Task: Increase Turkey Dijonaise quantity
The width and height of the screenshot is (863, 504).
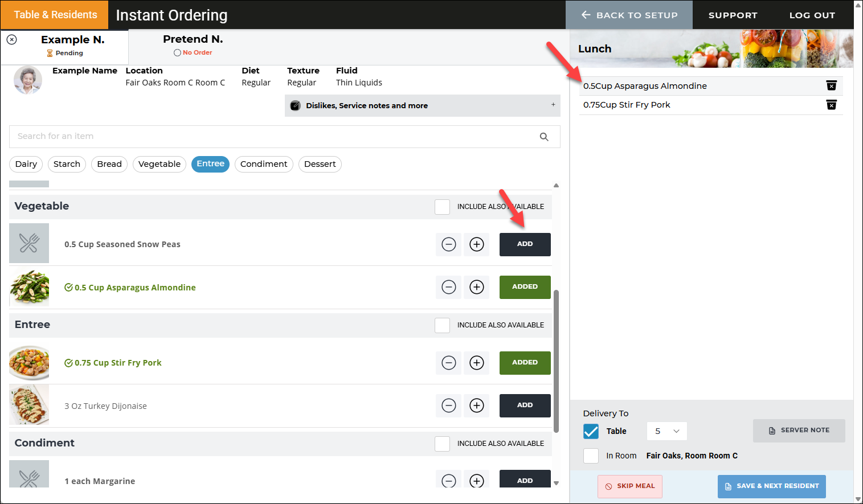Action: tap(477, 405)
